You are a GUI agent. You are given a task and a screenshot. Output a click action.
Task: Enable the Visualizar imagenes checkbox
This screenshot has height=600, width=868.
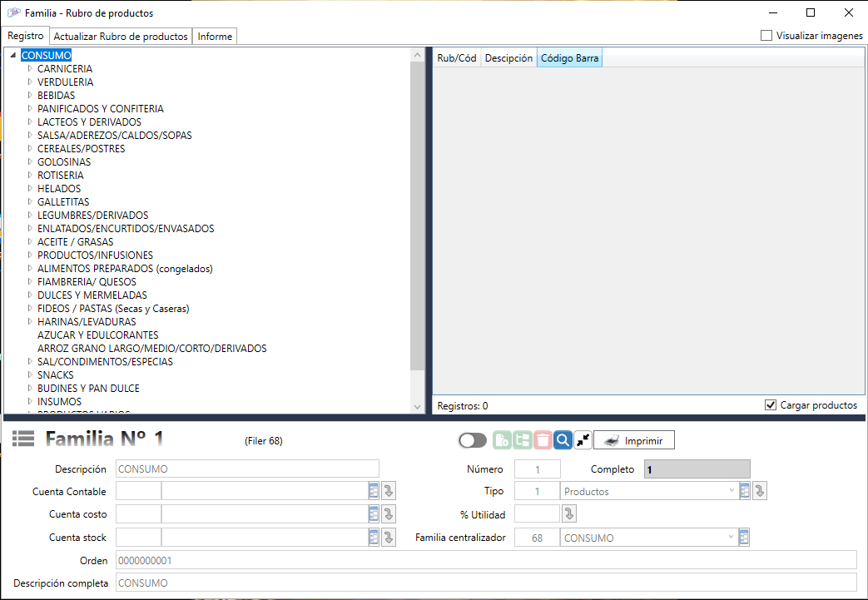coord(766,36)
